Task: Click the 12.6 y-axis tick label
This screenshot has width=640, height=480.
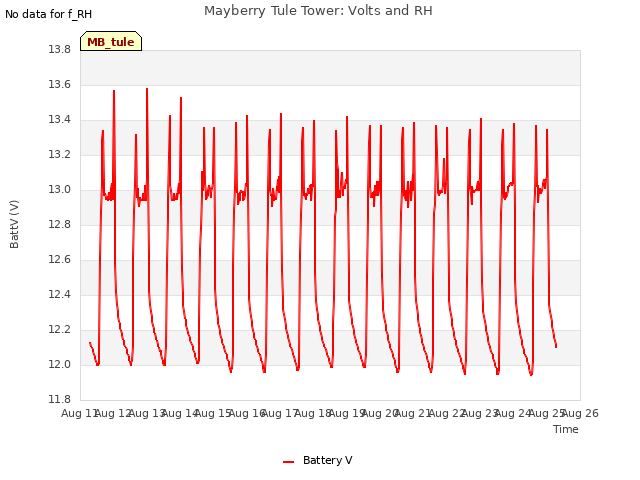Action: (x=60, y=260)
